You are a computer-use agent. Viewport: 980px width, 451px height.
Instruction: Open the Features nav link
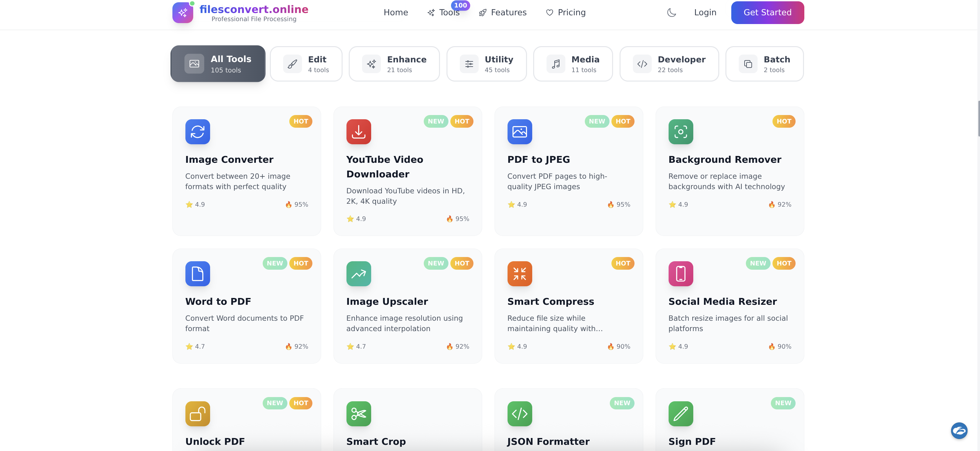click(x=503, y=13)
